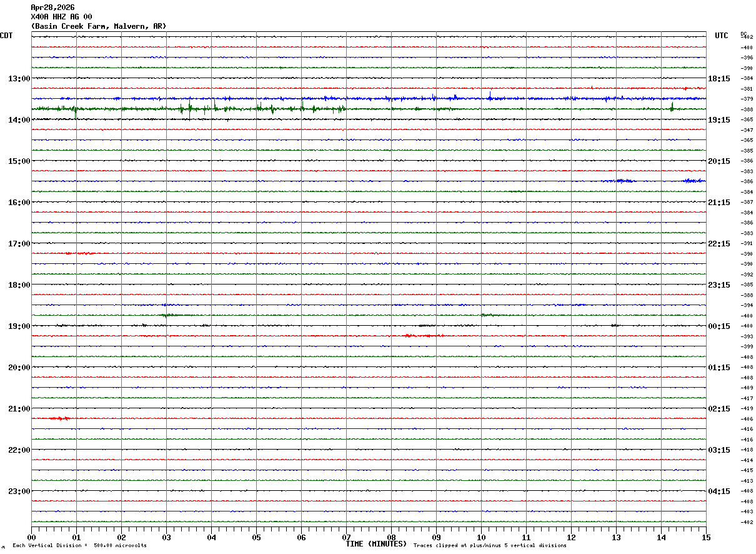Click the 20:15 UTC time label
This screenshot has height=554, width=756.
719,161
